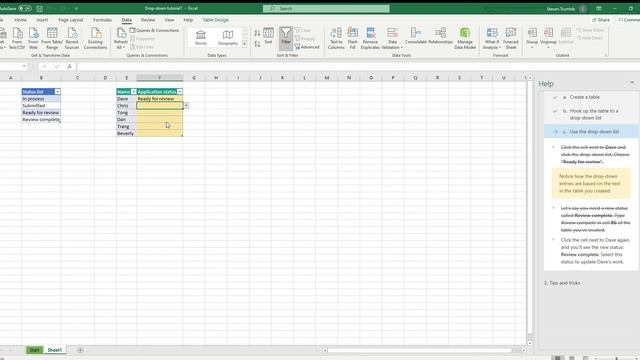Open Application status filter dropdown
This screenshot has width=640, height=360.
point(180,92)
